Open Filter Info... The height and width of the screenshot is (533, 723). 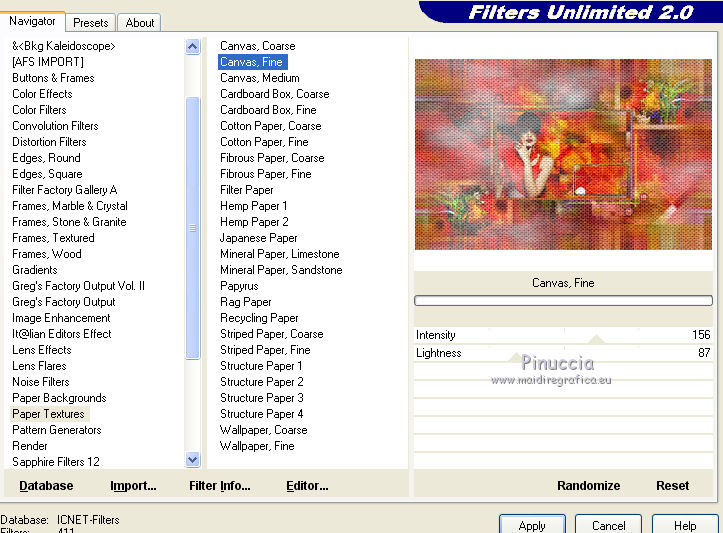pyautogui.click(x=219, y=486)
